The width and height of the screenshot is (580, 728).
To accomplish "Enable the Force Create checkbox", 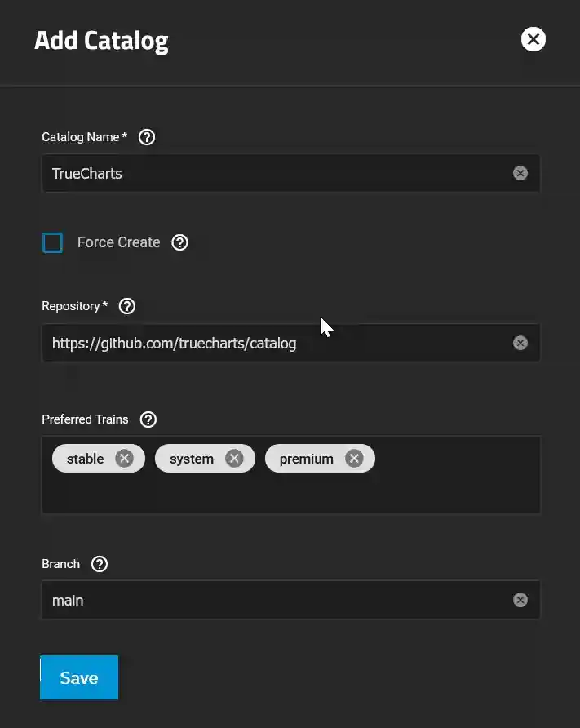I will click(x=52, y=242).
